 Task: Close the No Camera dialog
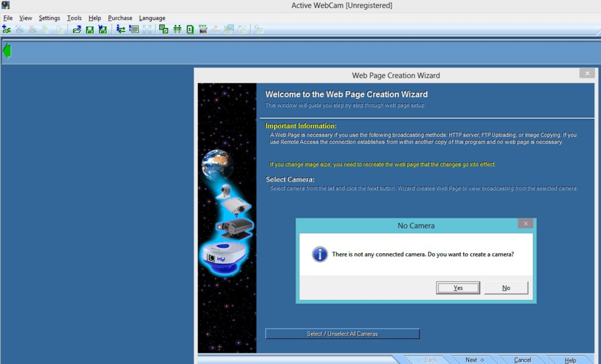point(525,224)
